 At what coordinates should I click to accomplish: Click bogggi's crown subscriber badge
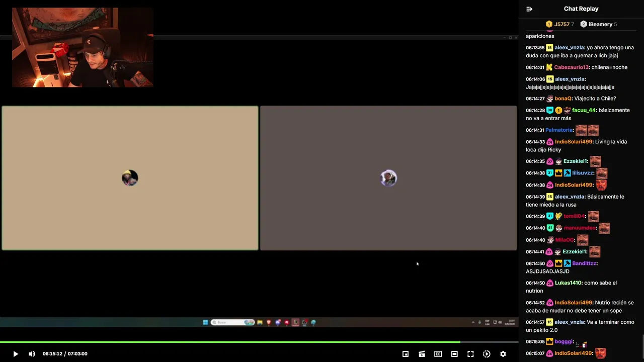(x=549, y=342)
